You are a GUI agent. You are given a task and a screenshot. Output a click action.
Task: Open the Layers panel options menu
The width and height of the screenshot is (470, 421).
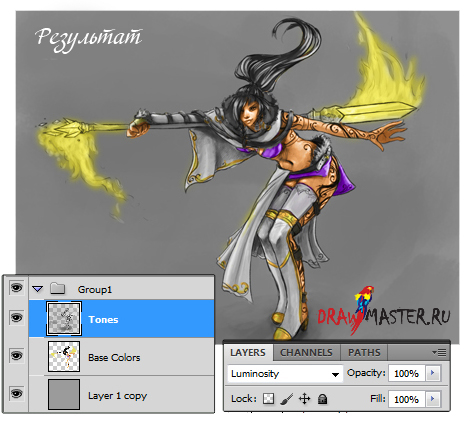point(439,352)
